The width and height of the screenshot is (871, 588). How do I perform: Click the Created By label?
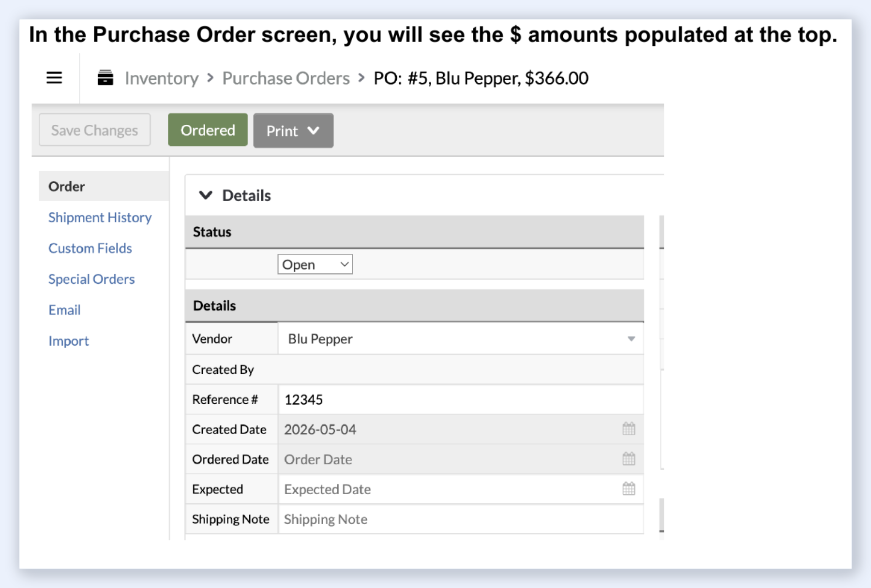pos(223,369)
